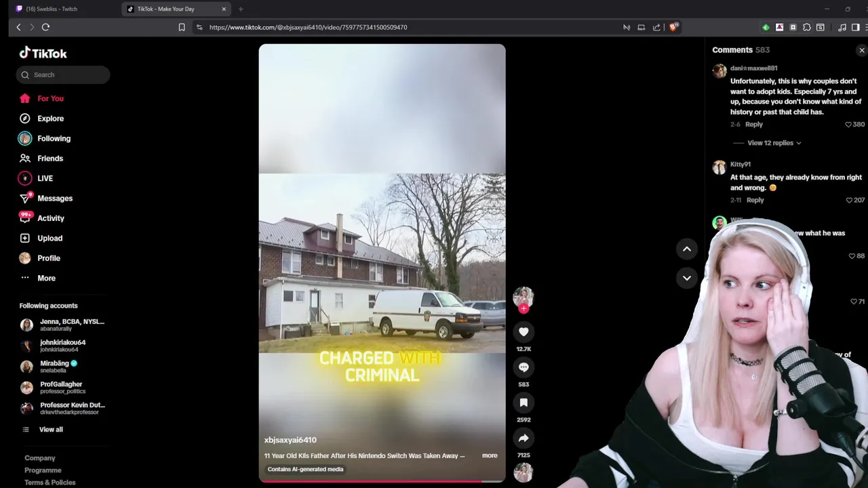Open the browser Extensions puzzle icon
The image size is (868, 488).
806,27
